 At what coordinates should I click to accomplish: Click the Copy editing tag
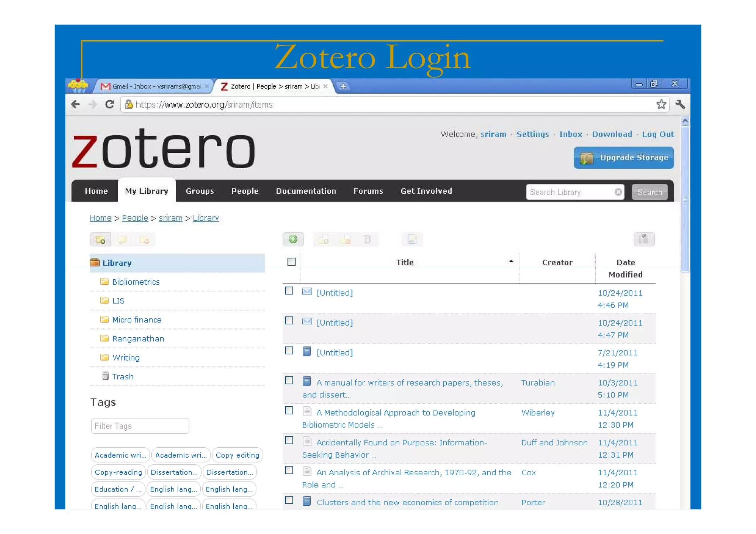(x=237, y=455)
